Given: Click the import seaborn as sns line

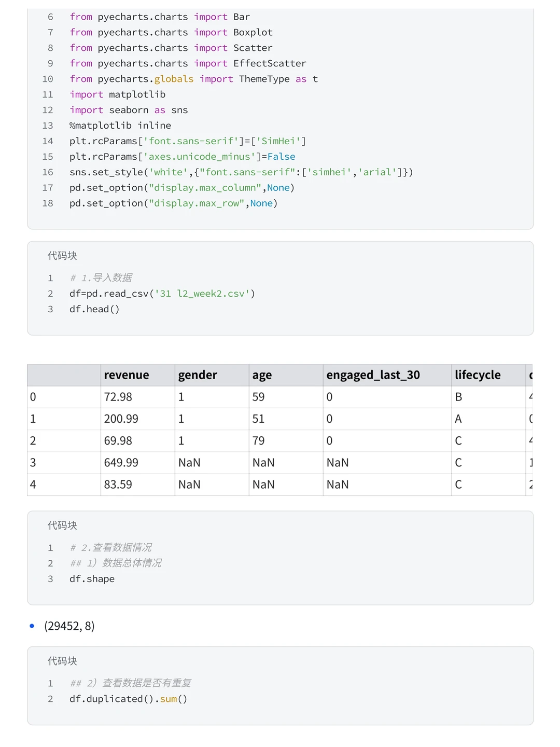Looking at the screenshot, I should [x=129, y=110].
